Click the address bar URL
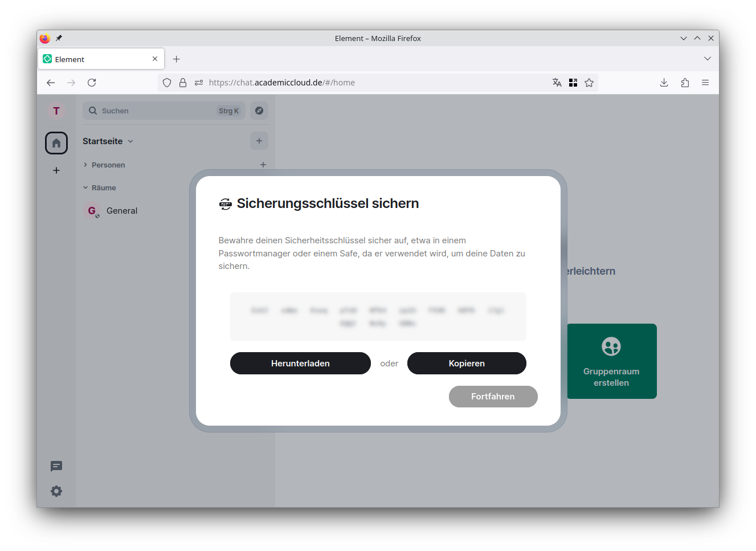This screenshot has width=756, height=551. (x=282, y=83)
